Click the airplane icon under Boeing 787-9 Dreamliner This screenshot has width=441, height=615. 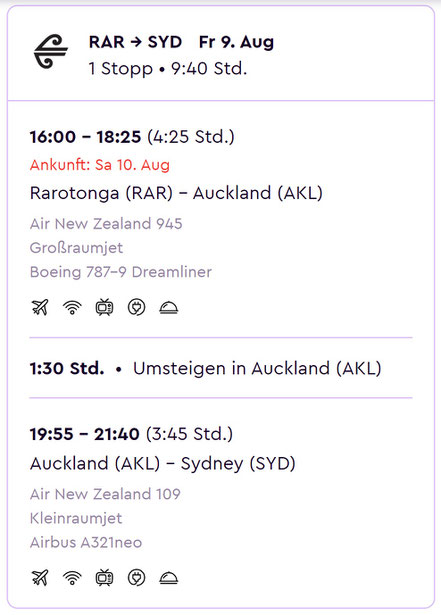(x=40, y=307)
